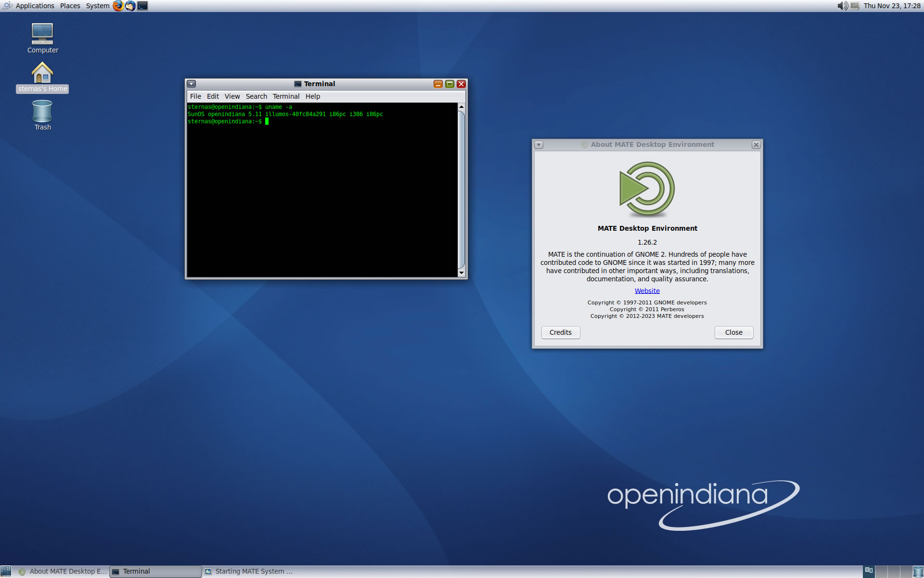Minimize the Terminal window
Screen dimensions: 924x578
[438, 84]
